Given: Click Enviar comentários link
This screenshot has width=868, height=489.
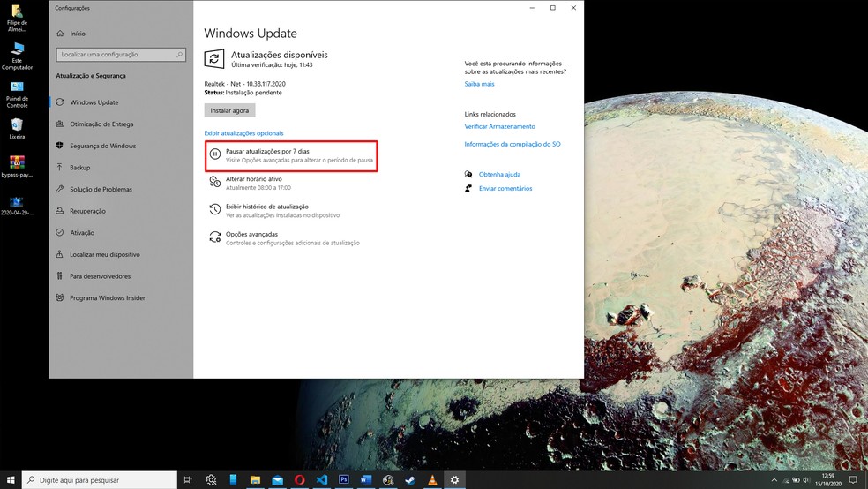Looking at the screenshot, I should [x=505, y=188].
